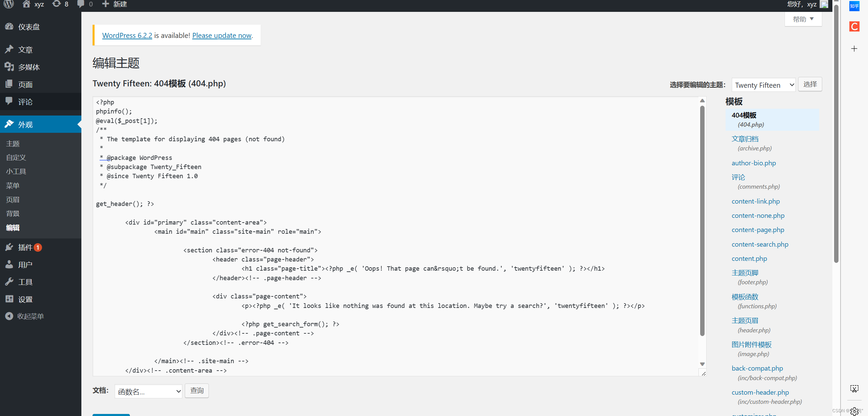Open 仪表盘 with the dashboard icon
The image size is (868, 416).
(9, 26)
